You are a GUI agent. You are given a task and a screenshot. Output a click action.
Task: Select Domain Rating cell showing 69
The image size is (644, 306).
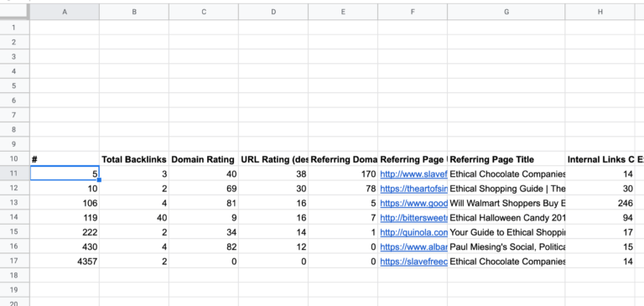tap(204, 189)
